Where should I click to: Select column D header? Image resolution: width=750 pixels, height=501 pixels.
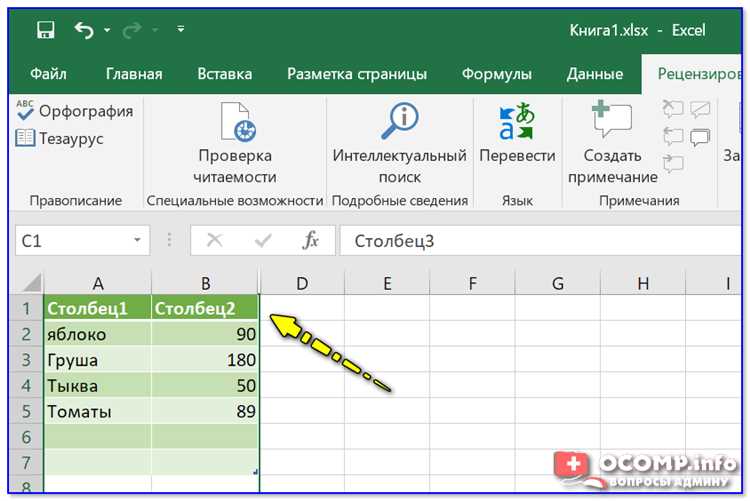click(302, 283)
